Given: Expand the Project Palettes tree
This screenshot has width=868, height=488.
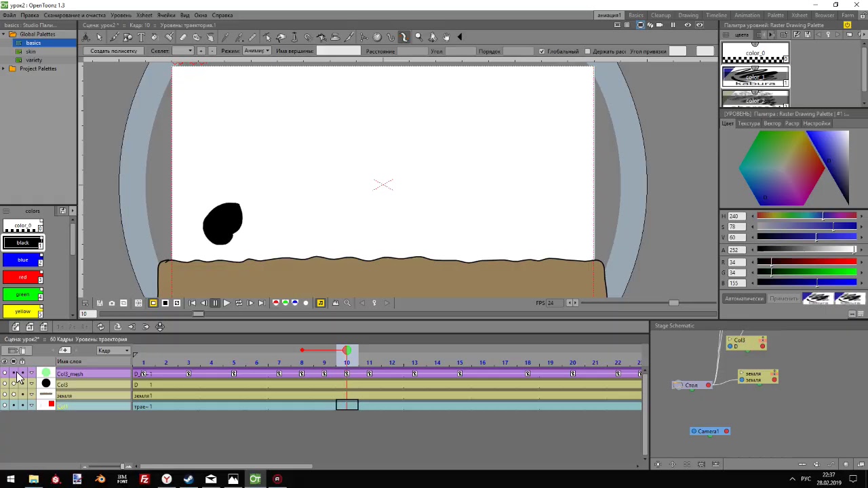Looking at the screenshot, I should (3, 68).
